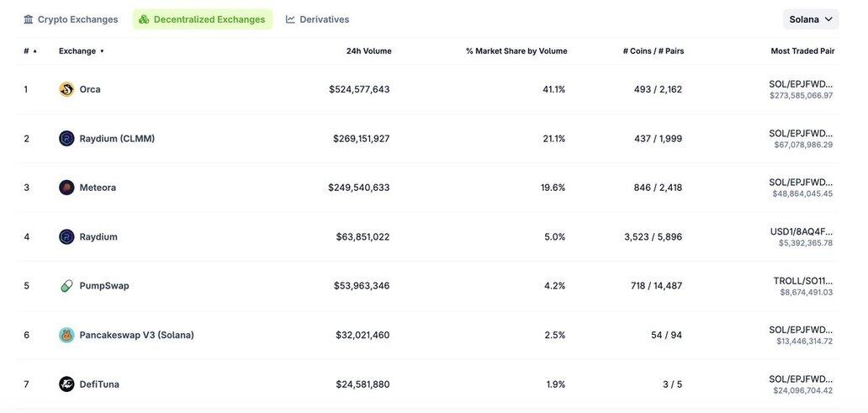Click the # Coins / # Pairs header
The height and width of the screenshot is (413, 868).
654,51
